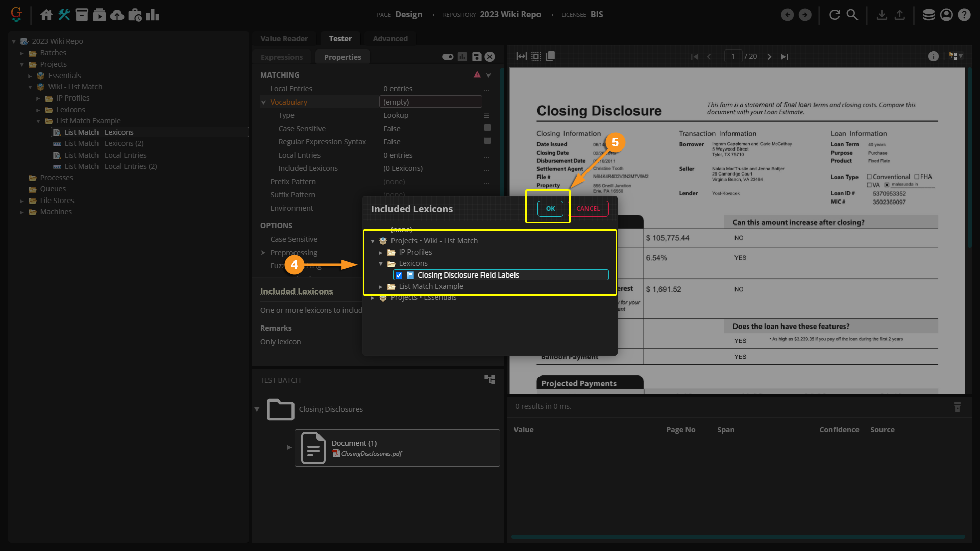Toggle the switch next to Properties tab
The width and height of the screenshot is (980, 551).
(x=448, y=57)
